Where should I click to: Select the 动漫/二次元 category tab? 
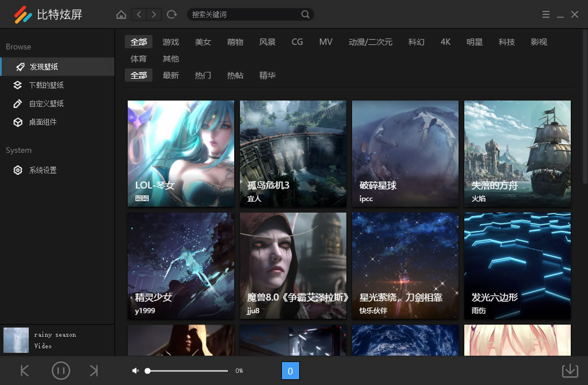[371, 42]
